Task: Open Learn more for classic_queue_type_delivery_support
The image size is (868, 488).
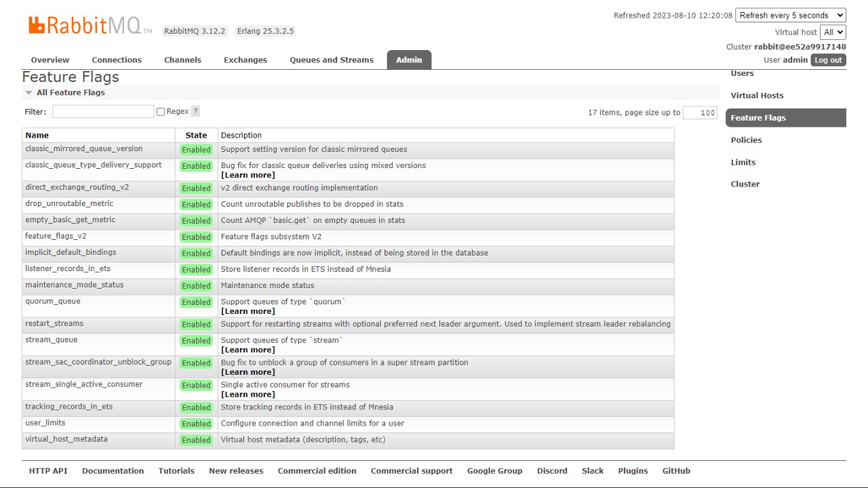Action: pyautogui.click(x=248, y=175)
